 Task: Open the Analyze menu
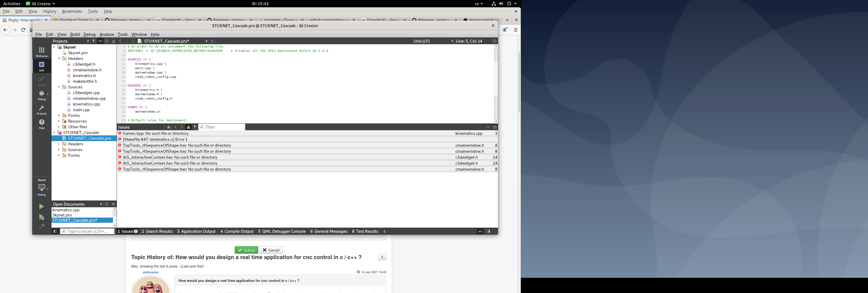click(x=107, y=34)
